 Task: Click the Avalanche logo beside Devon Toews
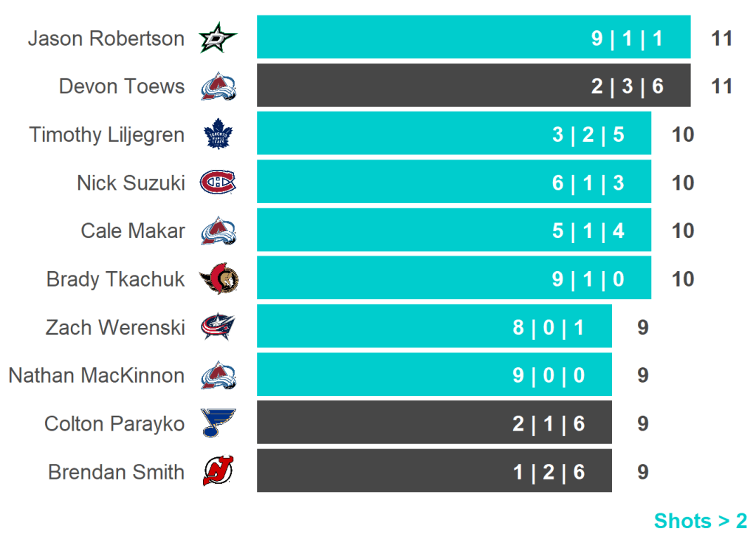(219, 86)
